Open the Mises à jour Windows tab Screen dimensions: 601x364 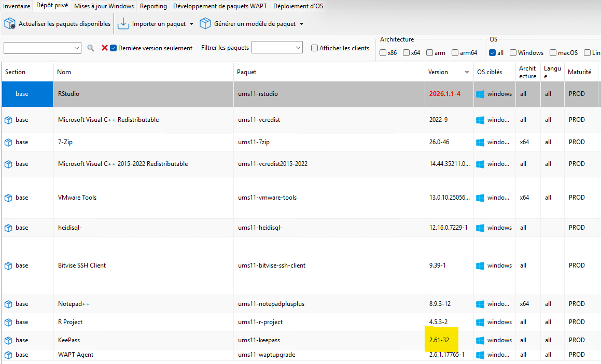point(104,6)
